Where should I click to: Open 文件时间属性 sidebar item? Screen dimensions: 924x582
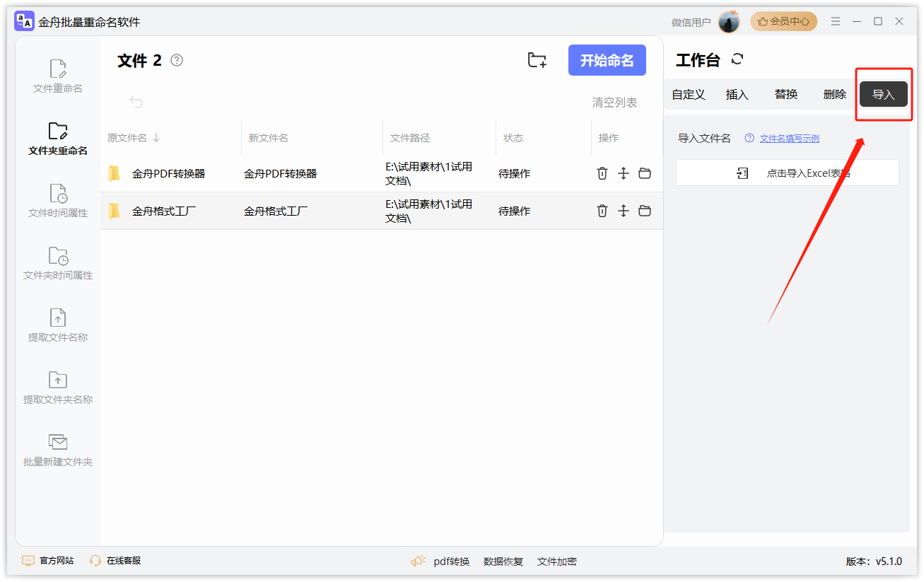point(58,201)
